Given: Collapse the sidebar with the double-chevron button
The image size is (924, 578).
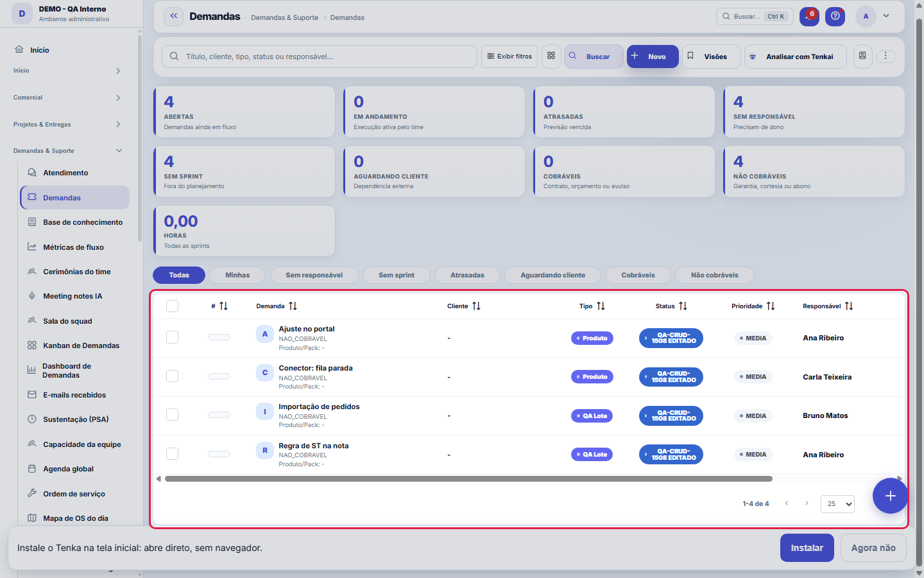Looking at the screenshot, I should pyautogui.click(x=174, y=17).
